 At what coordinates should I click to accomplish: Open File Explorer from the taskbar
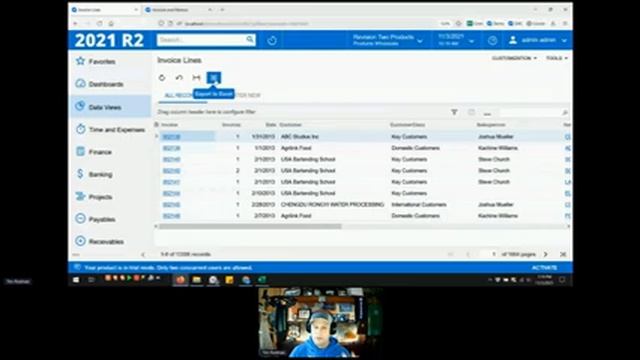point(197,280)
